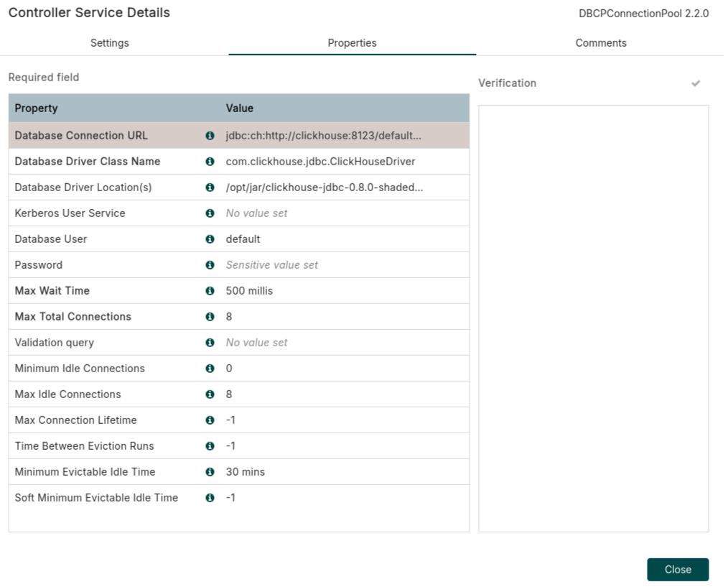
Task: Click the /opt/jar/clickhouse-jdbc driver location value
Action: [x=325, y=188]
